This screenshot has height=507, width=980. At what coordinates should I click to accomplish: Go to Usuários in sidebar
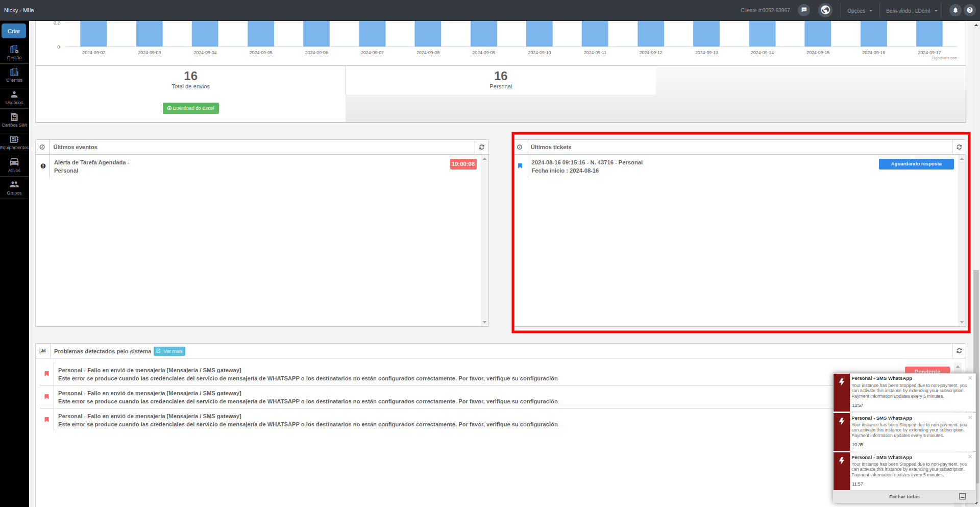coord(14,98)
